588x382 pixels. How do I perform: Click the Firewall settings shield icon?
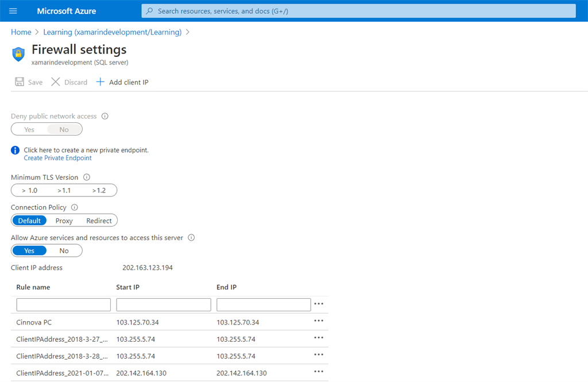click(x=18, y=54)
